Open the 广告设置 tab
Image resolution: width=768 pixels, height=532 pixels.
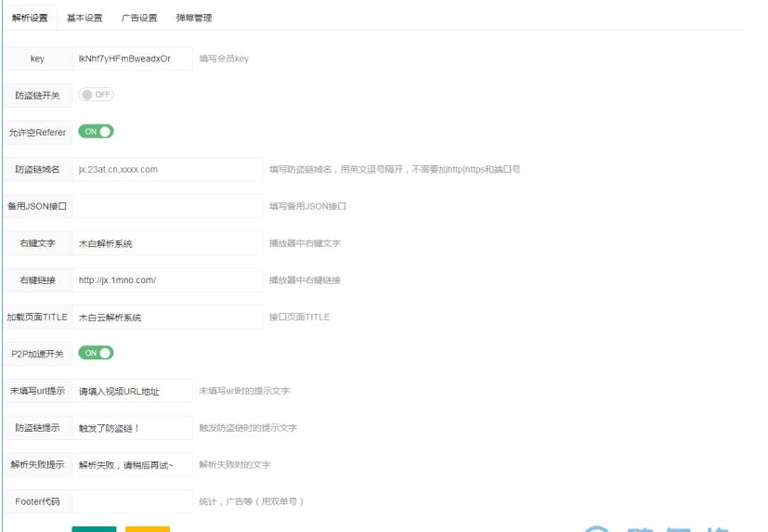pyautogui.click(x=139, y=18)
